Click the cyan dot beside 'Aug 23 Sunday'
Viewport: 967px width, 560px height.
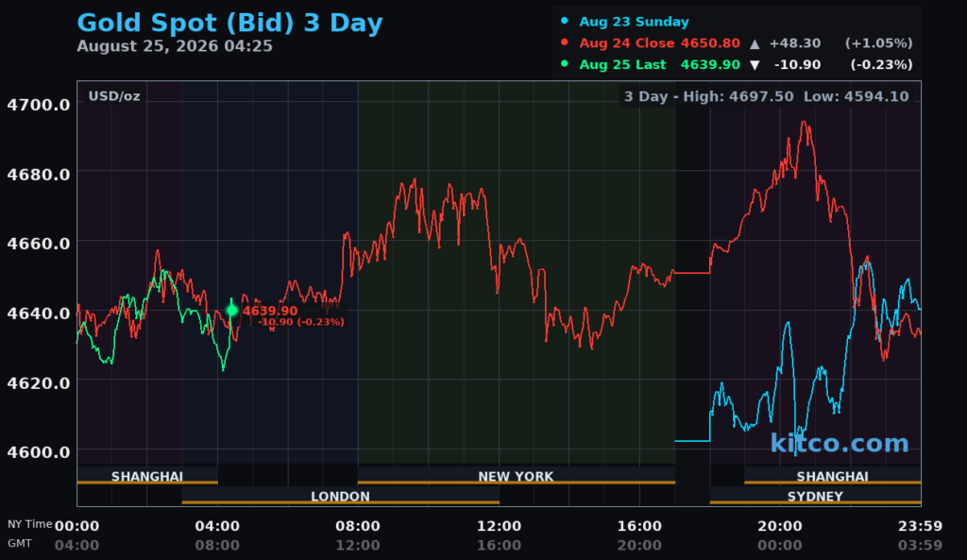(x=565, y=21)
